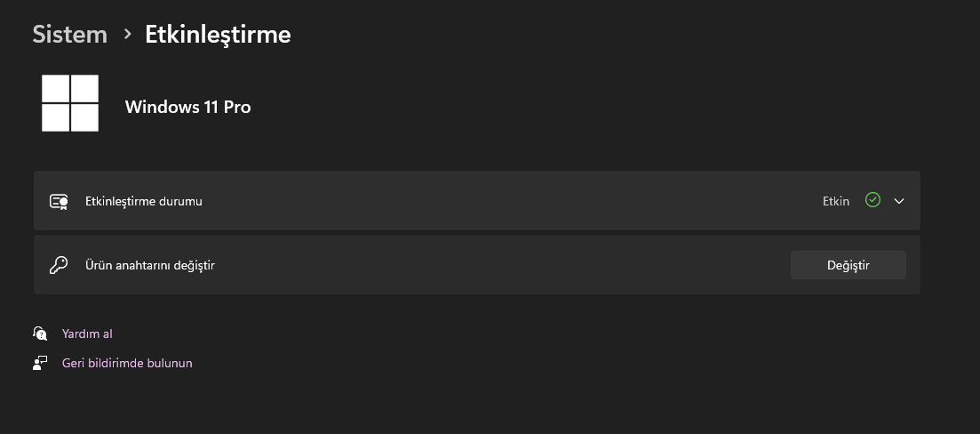Go back to Sistem in the breadcrumb
This screenshot has height=434, width=980.
[69, 35]
